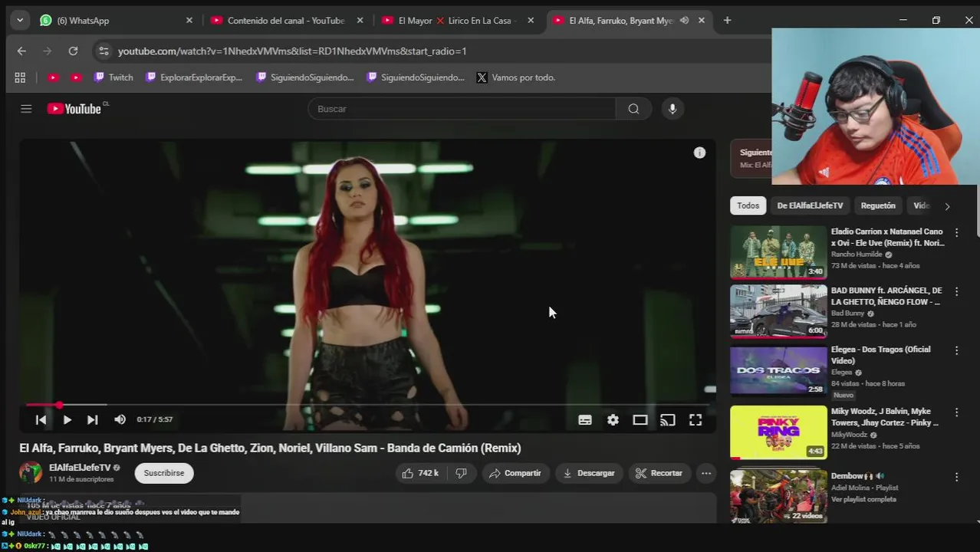Share video with Compartir button
This screenshot has width=980, height=552.
point(515,473)
